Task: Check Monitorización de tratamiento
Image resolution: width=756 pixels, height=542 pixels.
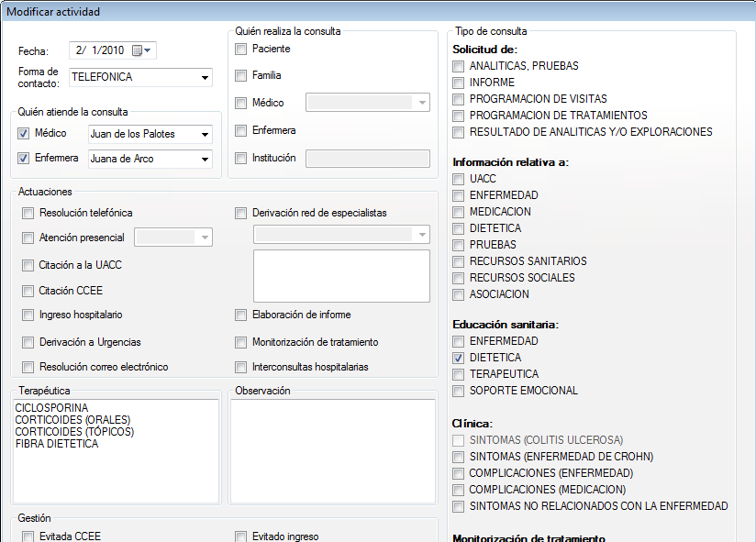Action: point(241,341)
